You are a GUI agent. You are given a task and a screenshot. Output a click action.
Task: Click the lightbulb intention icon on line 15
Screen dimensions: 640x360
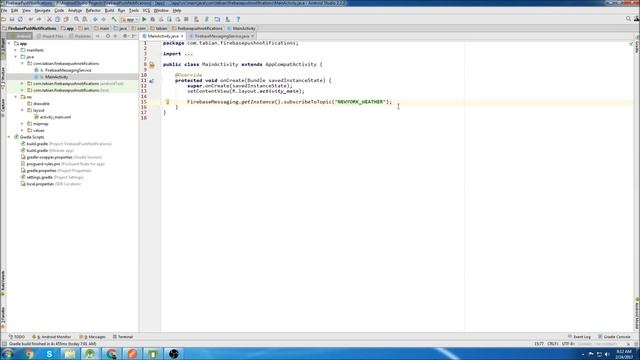tap(167, 102)
